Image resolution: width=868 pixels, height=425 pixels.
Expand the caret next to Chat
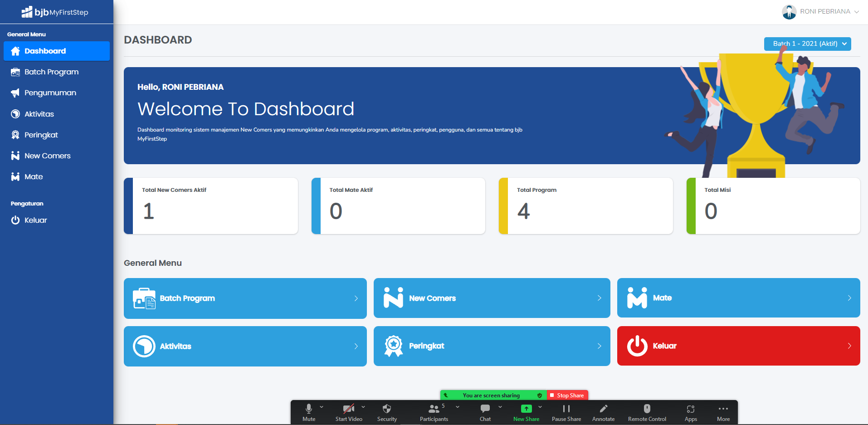(500, 407)
